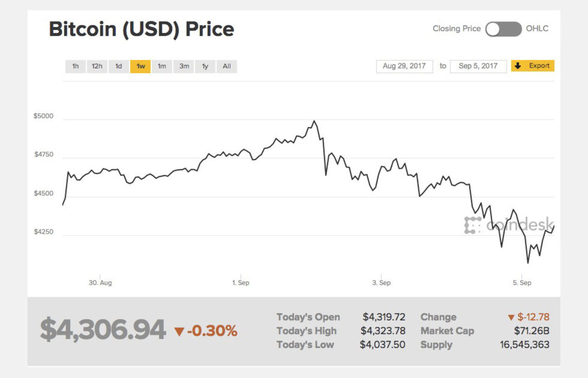588x378 pixels.
Task: Click the download arrow icon on Export
Action: (518, 66)
